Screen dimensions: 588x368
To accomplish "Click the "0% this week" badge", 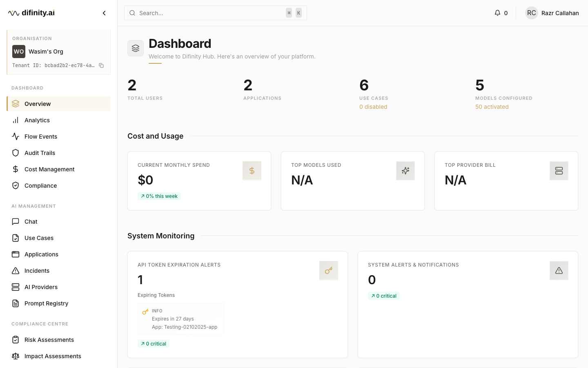I will [159, 196].
